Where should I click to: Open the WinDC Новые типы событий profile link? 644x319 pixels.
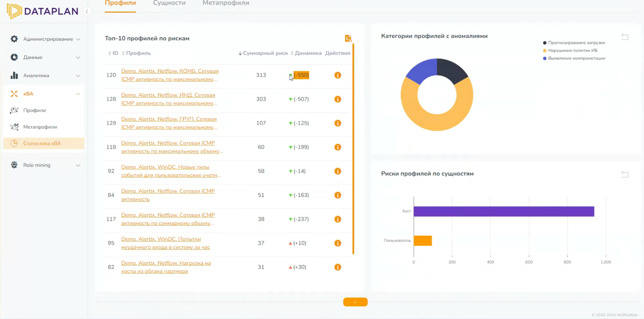tap(171, 171)
